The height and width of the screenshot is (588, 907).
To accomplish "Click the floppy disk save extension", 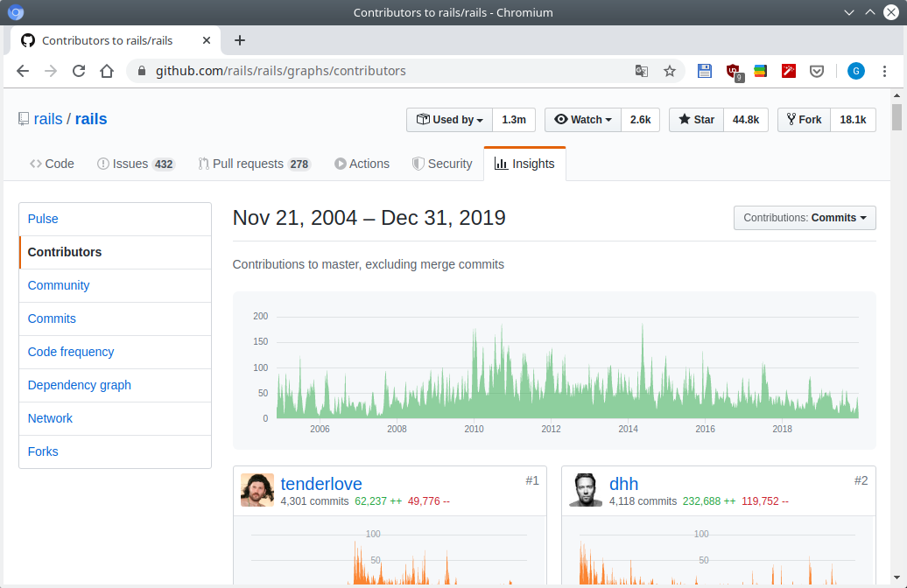I will point(705,71).
